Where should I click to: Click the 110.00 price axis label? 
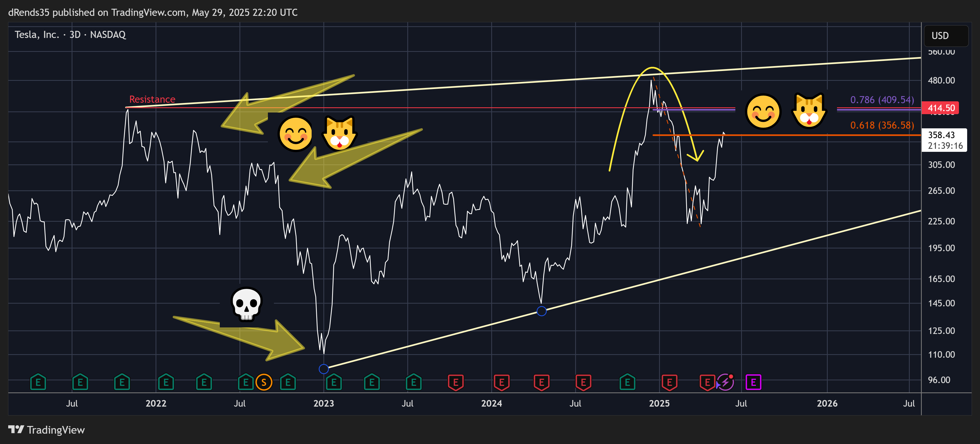point(941,355)
